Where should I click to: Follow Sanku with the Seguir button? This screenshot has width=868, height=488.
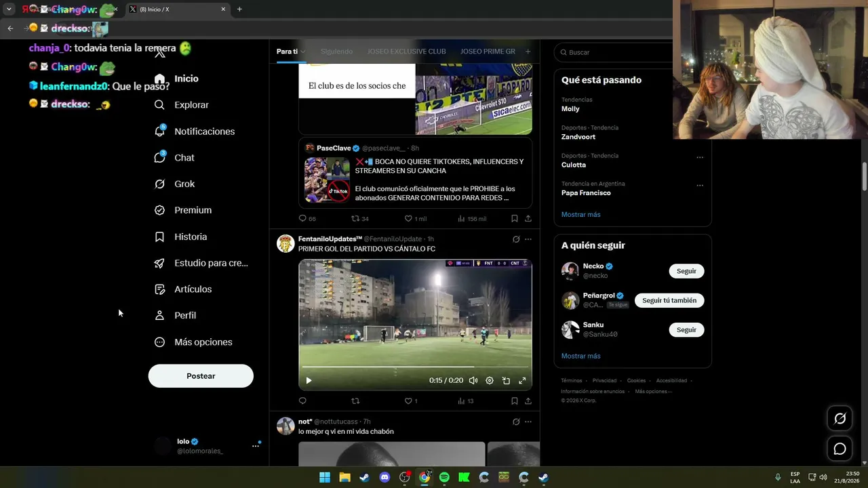pyautogui.click(x=686, y=330)
